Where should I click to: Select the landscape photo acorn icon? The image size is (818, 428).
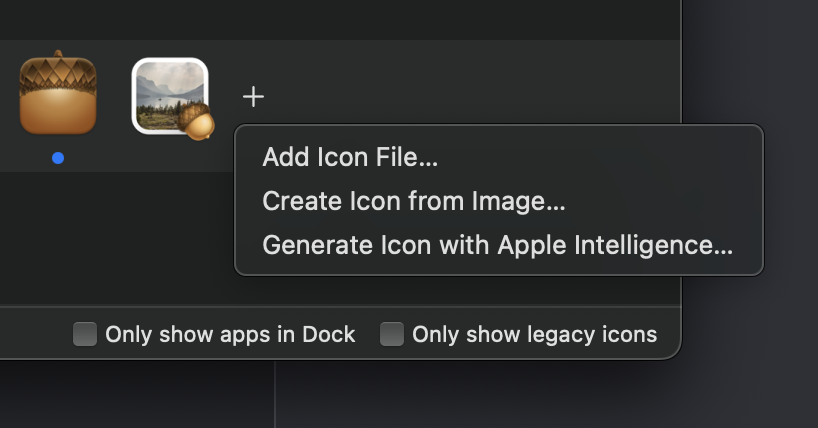coord(172,98)
